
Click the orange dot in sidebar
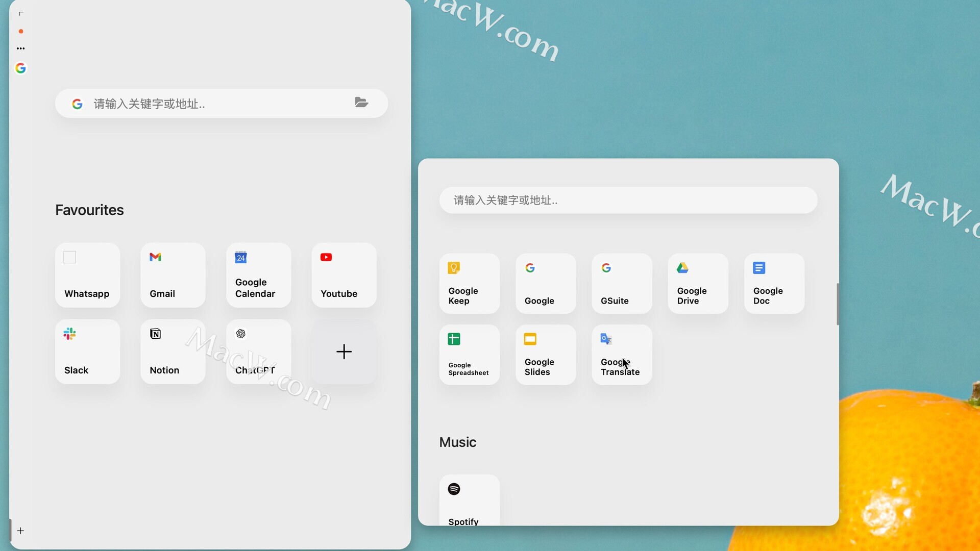coord(21,31)
